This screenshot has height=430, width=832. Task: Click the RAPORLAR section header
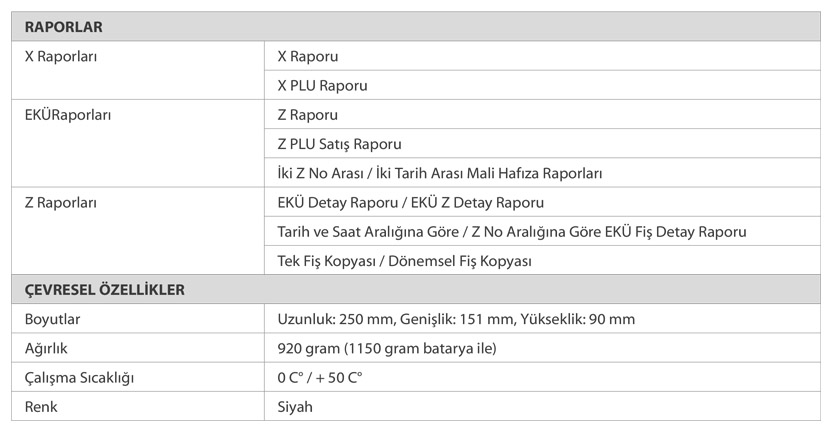point(62,27)
